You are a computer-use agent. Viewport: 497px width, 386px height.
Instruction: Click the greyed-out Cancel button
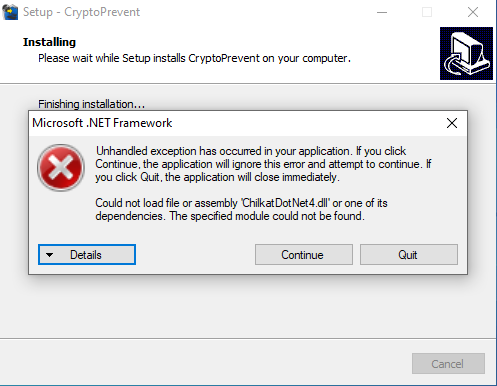pos(448,364)
